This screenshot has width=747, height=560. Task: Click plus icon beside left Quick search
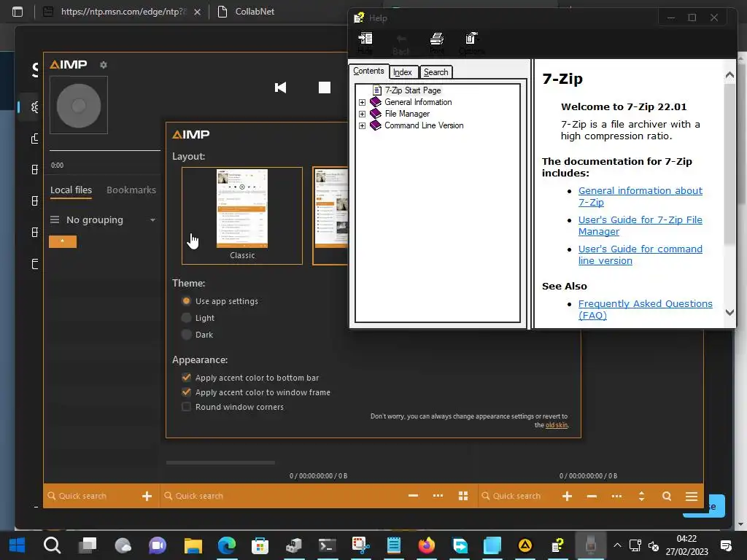(147, 496)
